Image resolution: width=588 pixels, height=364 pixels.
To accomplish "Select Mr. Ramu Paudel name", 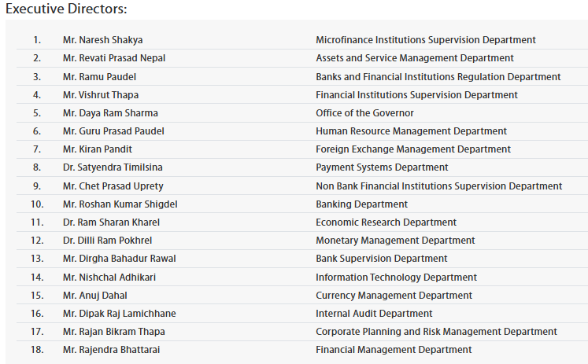I will (99, 77).
